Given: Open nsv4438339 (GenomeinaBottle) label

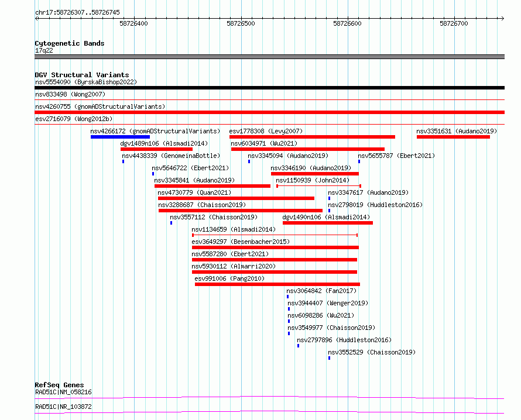Looking at the screenshot, I should click(x=171, y=156).
